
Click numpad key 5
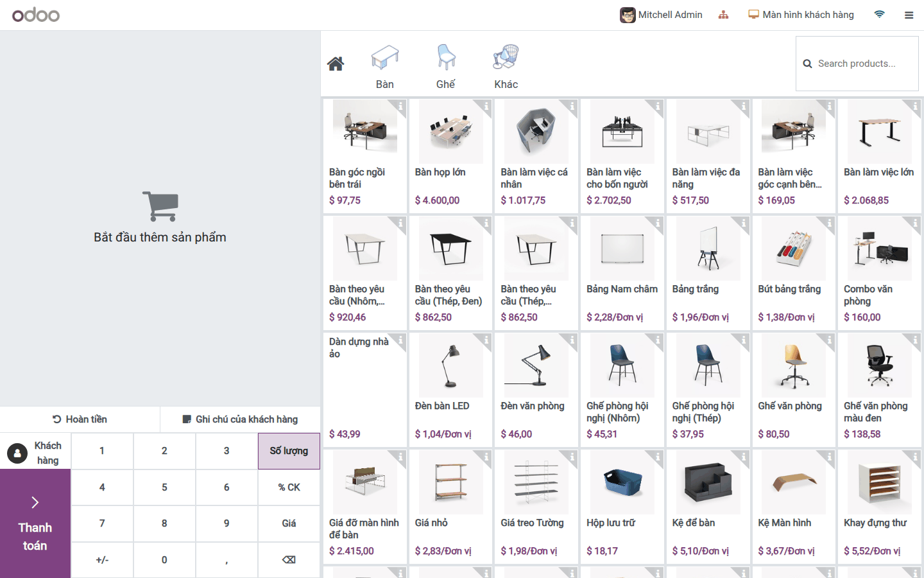click(x=164, y=487)
